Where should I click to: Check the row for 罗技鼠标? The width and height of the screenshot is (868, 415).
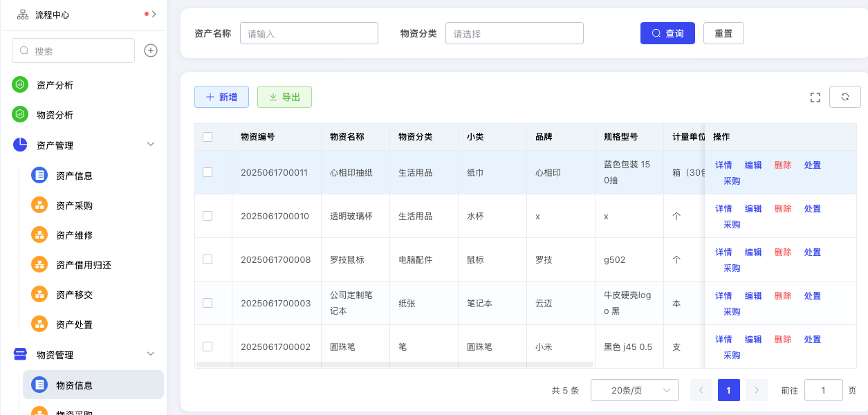207,259
